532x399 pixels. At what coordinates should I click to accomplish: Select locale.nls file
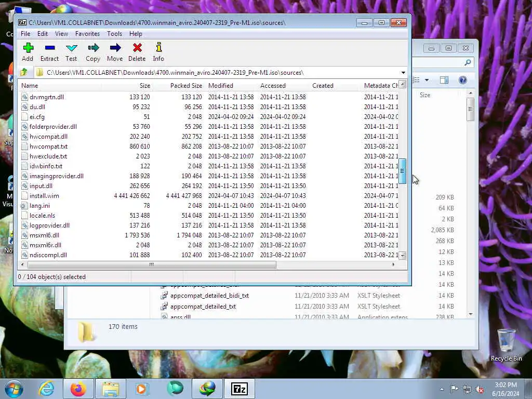pos(42,216)
